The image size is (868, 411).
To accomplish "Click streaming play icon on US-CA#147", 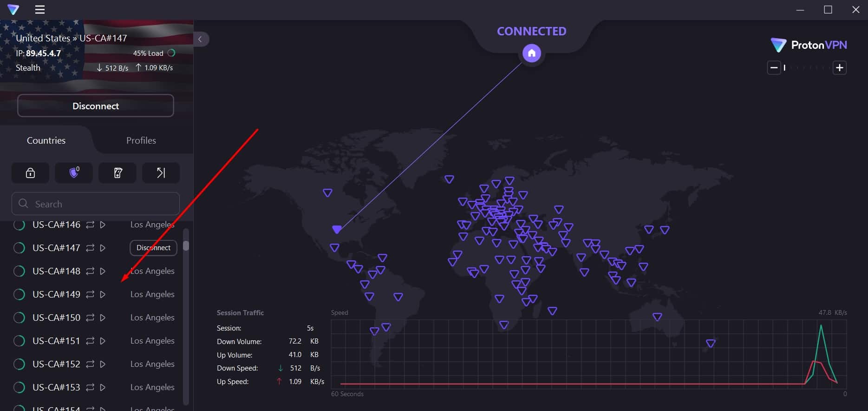I will tap(103, 248).
